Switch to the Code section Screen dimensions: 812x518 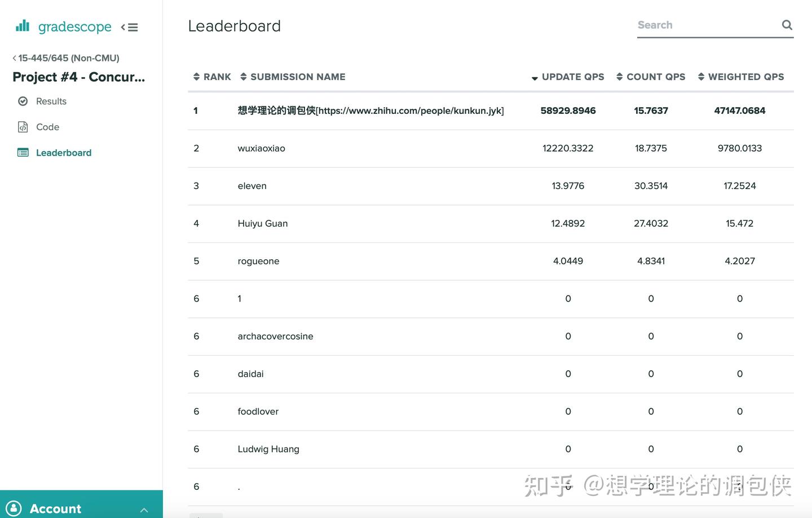point(48,127)
